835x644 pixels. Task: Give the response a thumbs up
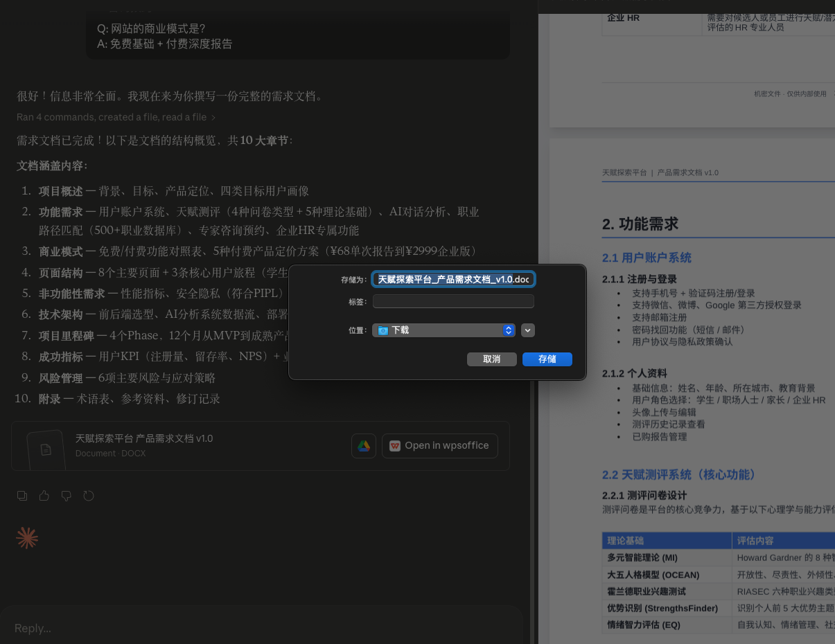point(44,496)
